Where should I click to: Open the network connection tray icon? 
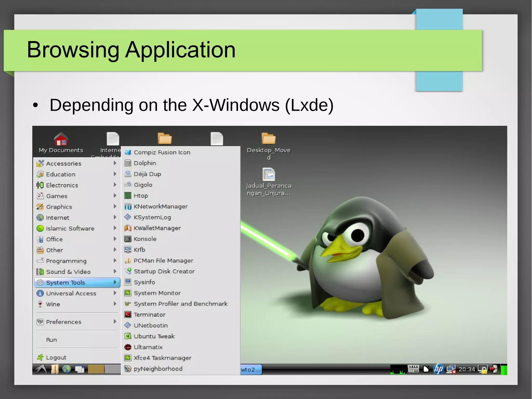click(x=451, y=369)
